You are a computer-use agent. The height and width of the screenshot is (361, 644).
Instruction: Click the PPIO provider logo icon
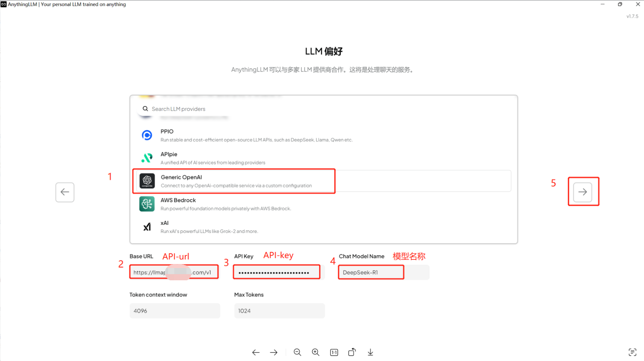tap(147, 135)
